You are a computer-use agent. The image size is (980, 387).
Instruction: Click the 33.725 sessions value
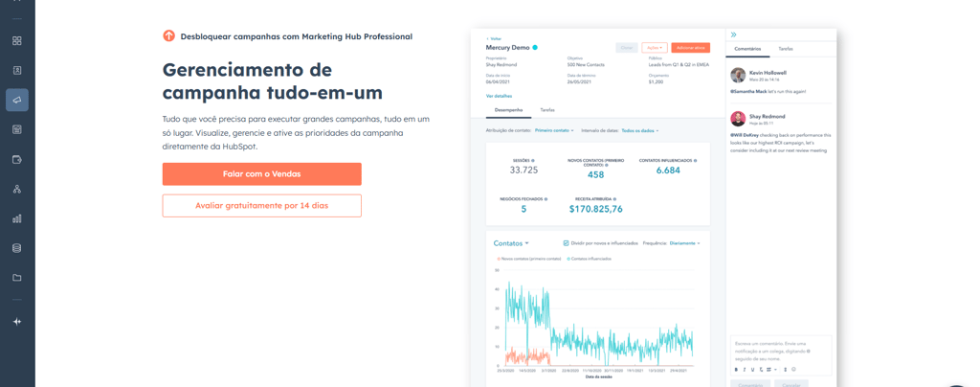[x=523, y=171]
